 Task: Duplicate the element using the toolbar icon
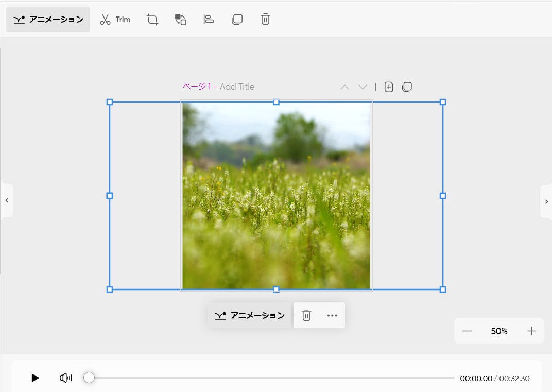(237, 20)
